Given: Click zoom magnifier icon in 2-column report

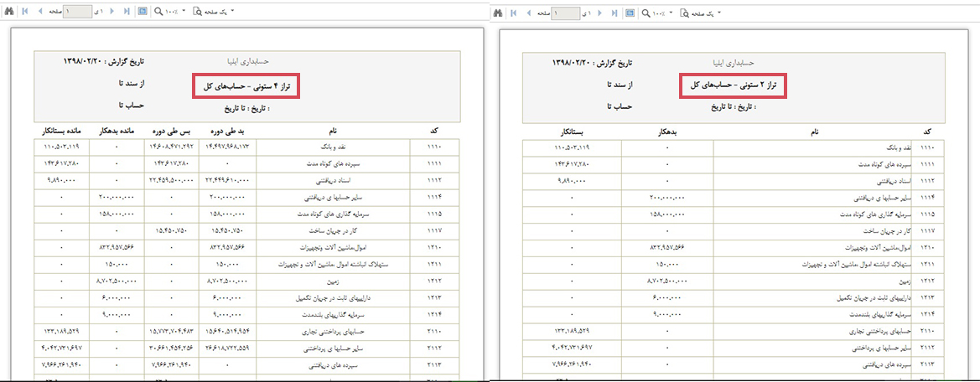Looking at the screenshot, I should coord(646,12).
